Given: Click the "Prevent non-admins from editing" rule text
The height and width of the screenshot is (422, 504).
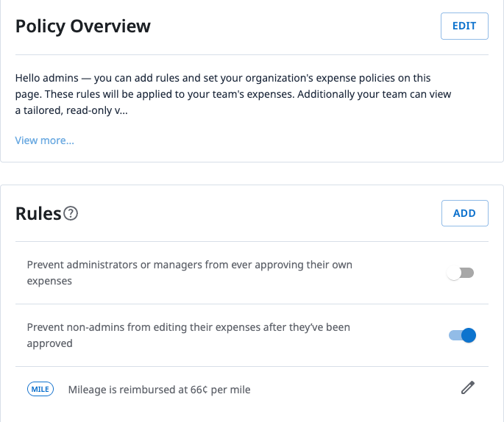Looking at the screenshot, I should pos(188,327).
